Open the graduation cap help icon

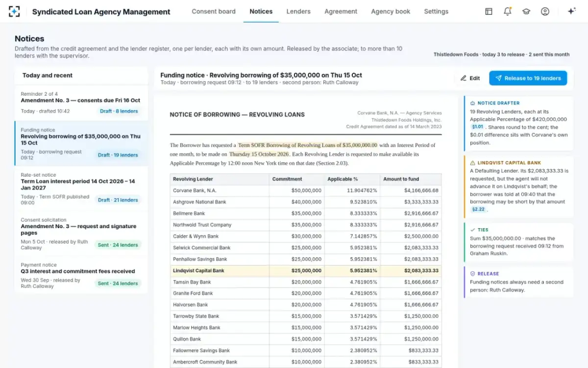click(x=526, y=11)
